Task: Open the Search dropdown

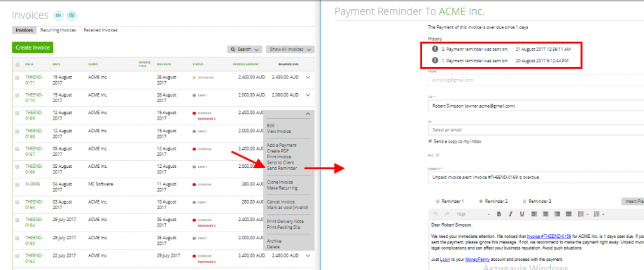Action: coord(244,49)
